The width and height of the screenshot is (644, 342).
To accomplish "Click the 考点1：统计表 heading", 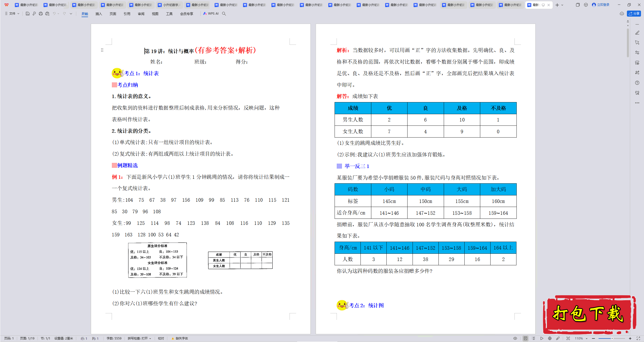I will [141, 73].
